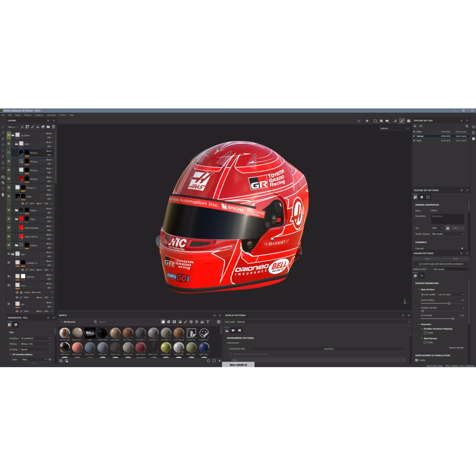The image size is (476, 476).
Task: Open the Material viewport mode dropdown
Action: (x=394, y=128)
